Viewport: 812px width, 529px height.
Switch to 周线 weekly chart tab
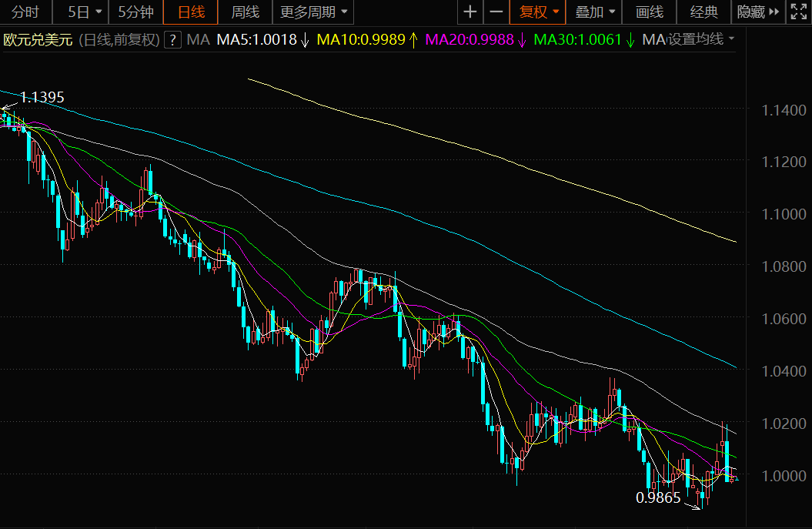point(246,12)
